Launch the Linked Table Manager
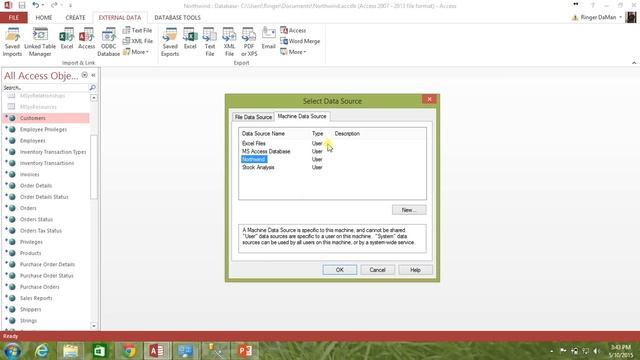The width and height of the screenshot is (640, 360). (x=40, y=42)
